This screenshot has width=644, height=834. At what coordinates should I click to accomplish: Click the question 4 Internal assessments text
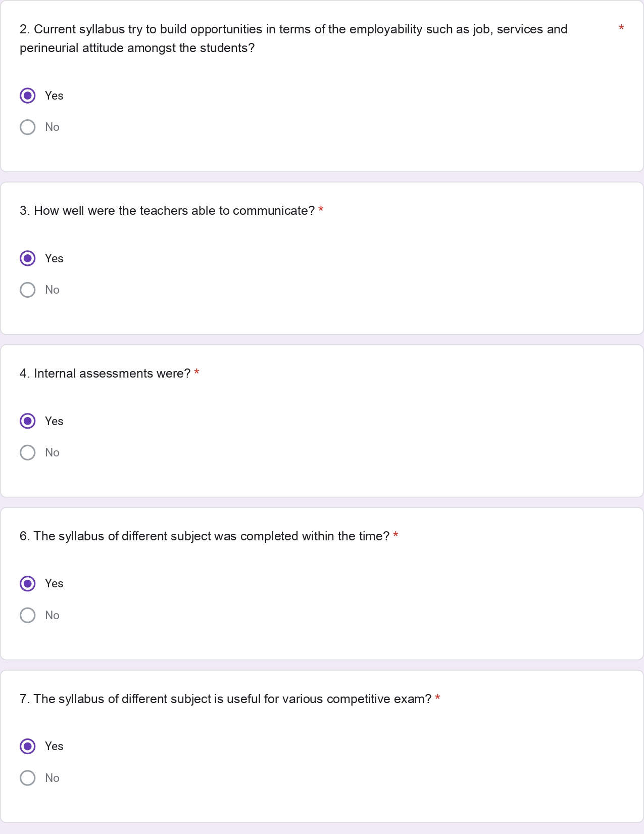click(x=105, y=374)
